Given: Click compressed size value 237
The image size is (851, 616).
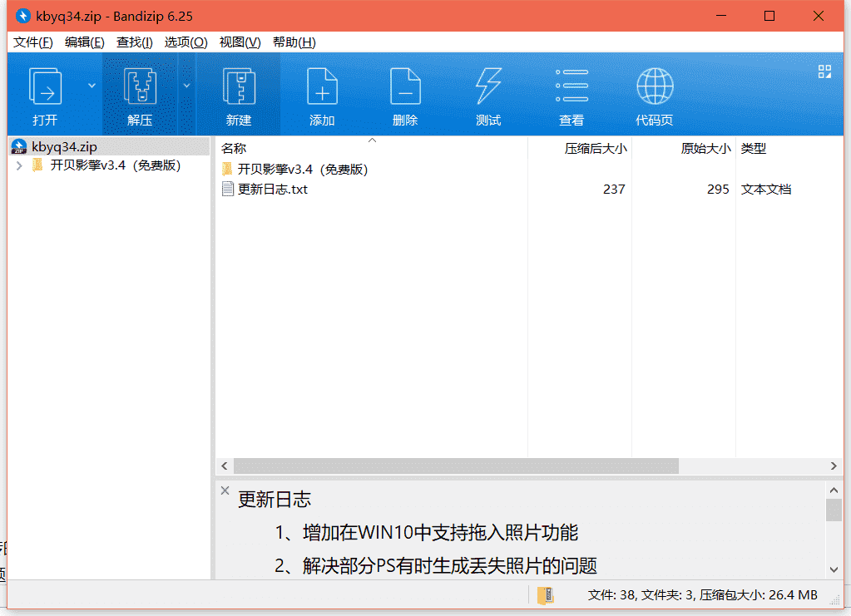Looking at the screenshot, I should pyautogui.click(x=614, y=189).
